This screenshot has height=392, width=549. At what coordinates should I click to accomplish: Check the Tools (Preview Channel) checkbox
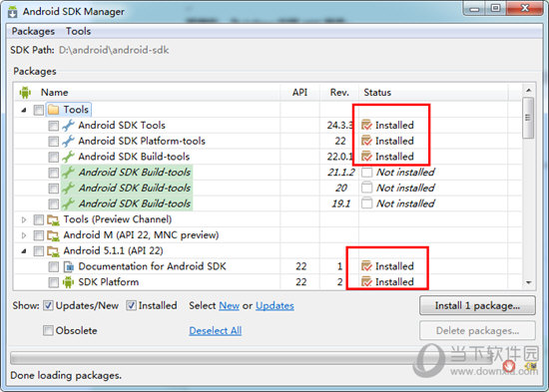[x=39, y=219]
